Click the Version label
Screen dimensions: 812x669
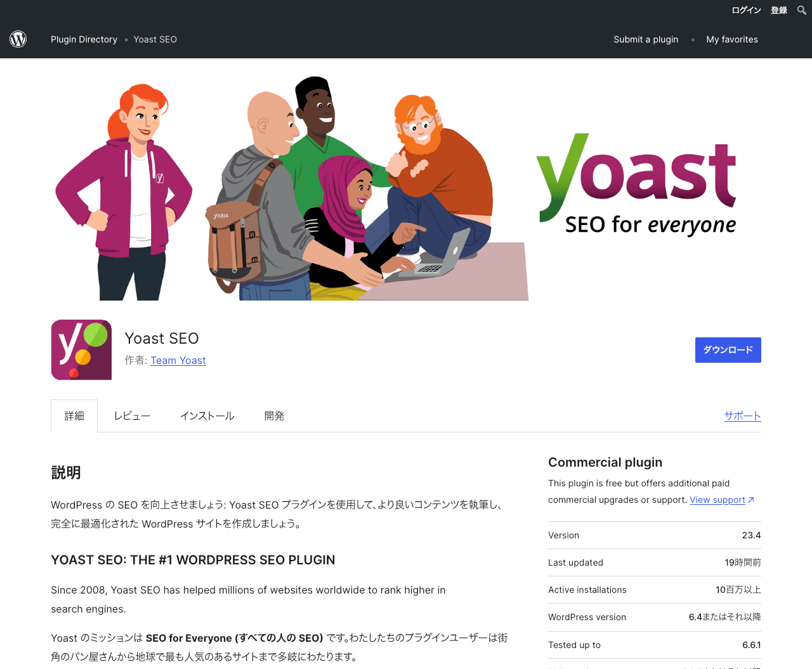click(x=563, y=535)
